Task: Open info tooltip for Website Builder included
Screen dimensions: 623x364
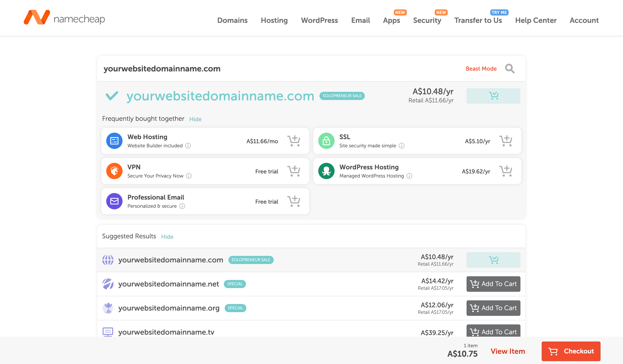Action: coord(188,146)
